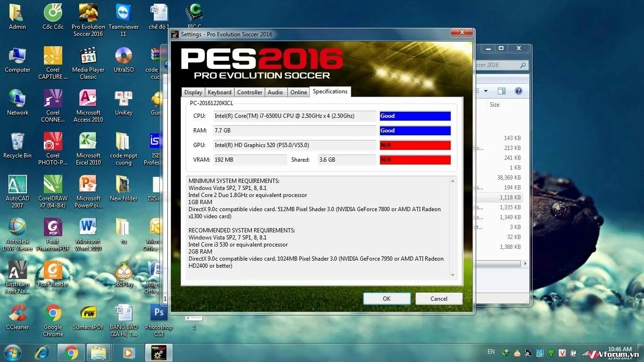
Task: Open Windows Explorer taskbar button
Action: pos(99,353)
